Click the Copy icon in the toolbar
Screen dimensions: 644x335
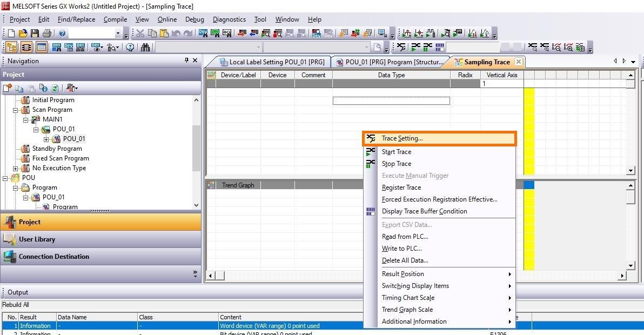[152, 33]
